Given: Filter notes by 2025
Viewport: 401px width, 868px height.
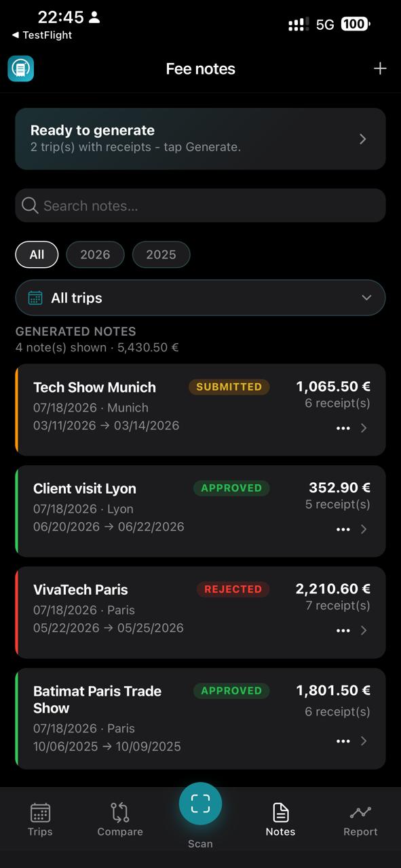Looking at the screenshot, I should pyautogui.click(x=161, y=255).
